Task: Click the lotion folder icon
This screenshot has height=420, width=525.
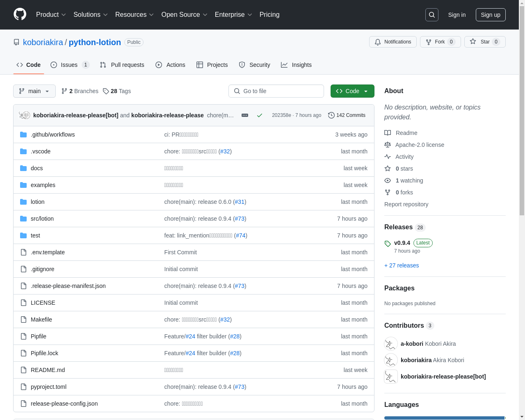Action: click(23, 202)
